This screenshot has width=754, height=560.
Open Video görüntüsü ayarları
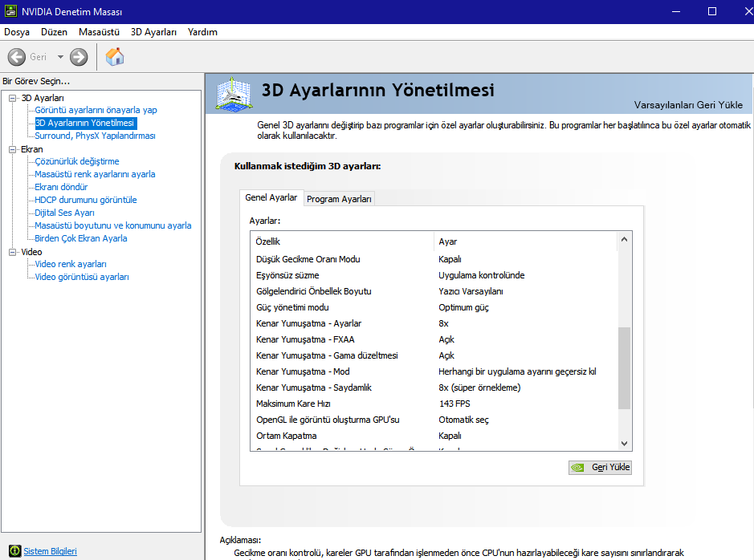(x=82, y=277)
